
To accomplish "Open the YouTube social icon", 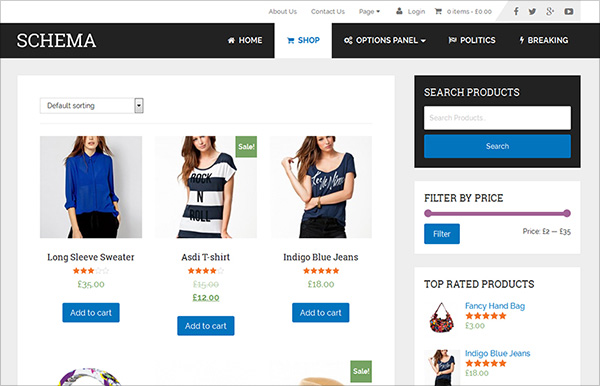I will click(569, 11).
